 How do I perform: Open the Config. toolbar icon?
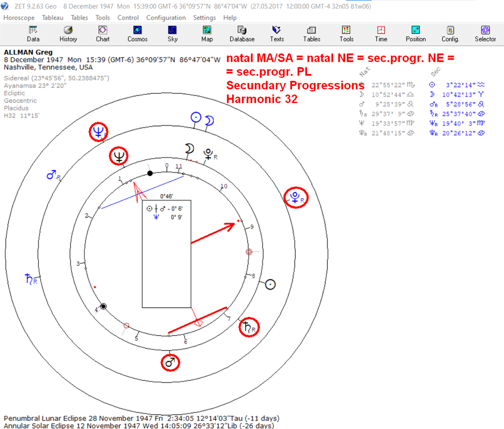(x=450, y=34)
